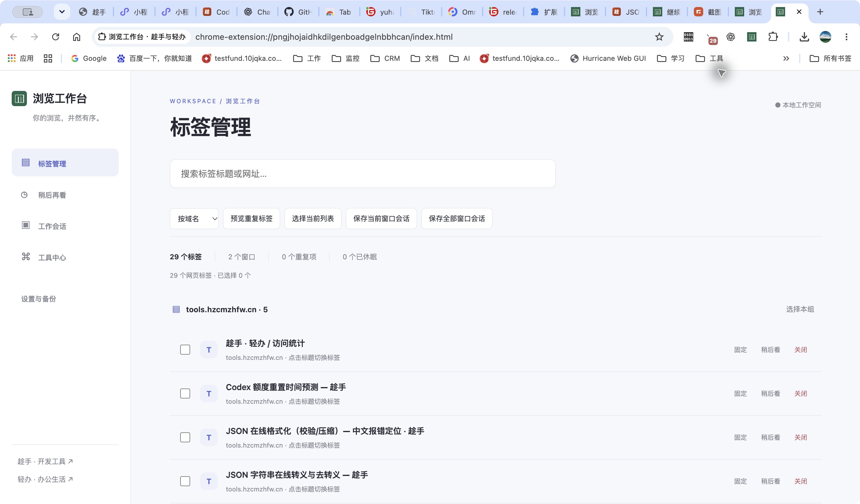Check the JSON 字符串在线转义与去转义 row checkbox
The height and width of the screenshot is (504, 860).
pos(185,481)
